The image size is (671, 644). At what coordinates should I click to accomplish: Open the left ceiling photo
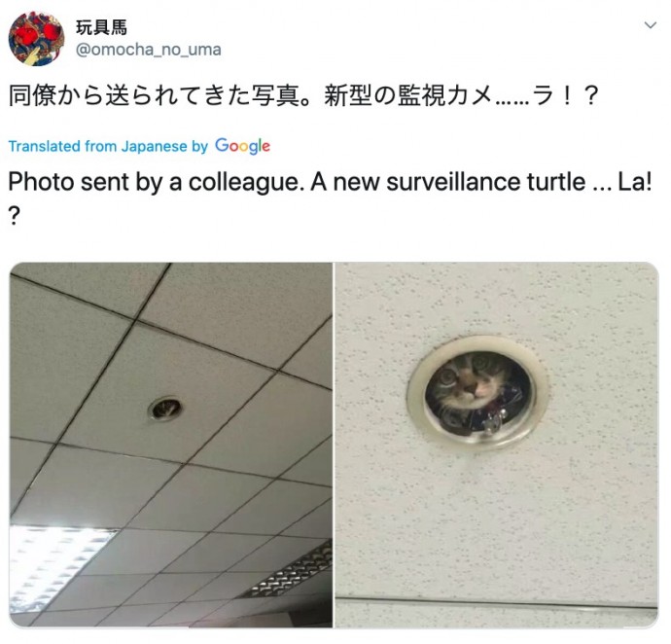click(171, 445)
